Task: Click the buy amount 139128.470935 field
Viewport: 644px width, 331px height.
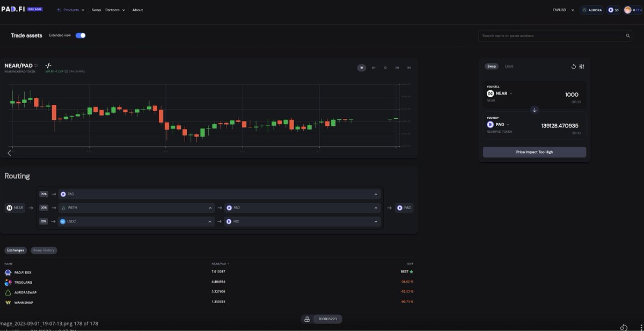Action: pyautogui.click(x=560, y=126)
